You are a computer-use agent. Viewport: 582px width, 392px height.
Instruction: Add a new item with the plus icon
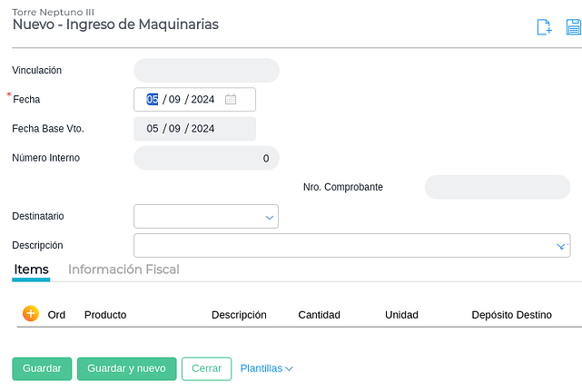coord(30,314)
